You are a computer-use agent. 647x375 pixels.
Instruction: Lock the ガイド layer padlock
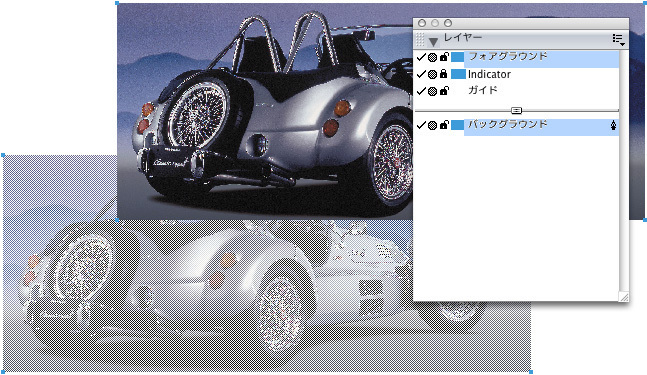[x=444, y=91]
